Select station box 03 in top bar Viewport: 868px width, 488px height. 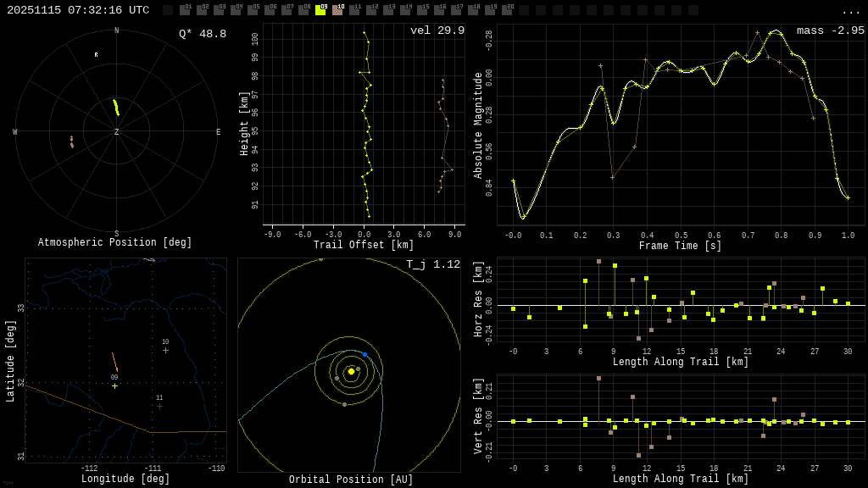coord(219,10)
